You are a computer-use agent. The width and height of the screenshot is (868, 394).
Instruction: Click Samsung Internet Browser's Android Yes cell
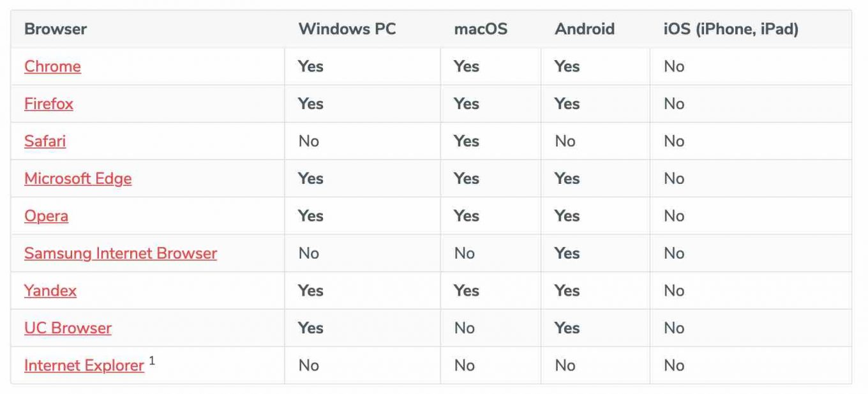(x=567, y=253)
